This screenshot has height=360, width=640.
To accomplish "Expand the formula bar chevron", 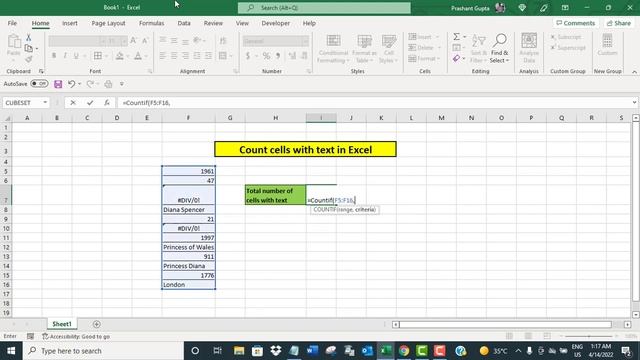I will [634, 103].
